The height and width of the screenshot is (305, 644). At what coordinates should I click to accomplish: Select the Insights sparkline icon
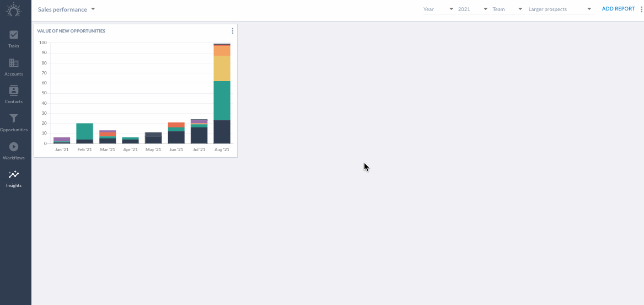pyautogui.click(x=14, y=174)
